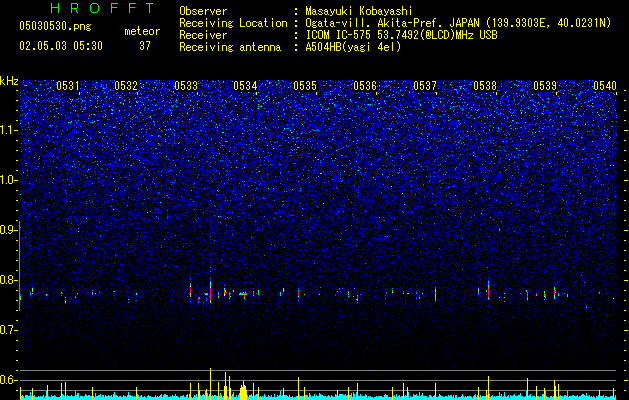Click the Ogata-vill. Akita-Pref. JAPAN coordinates text

(458, 23)
